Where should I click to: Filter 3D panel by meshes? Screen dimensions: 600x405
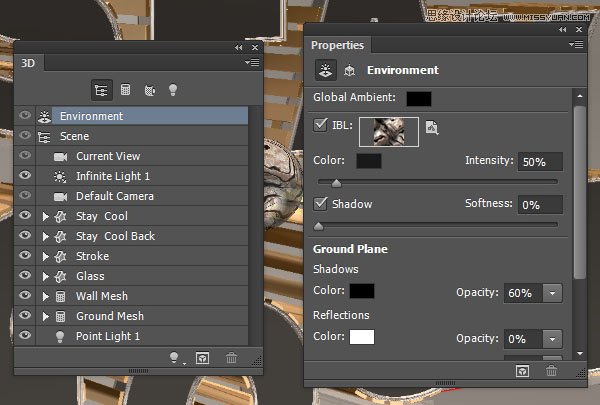(x=126, y=89)
